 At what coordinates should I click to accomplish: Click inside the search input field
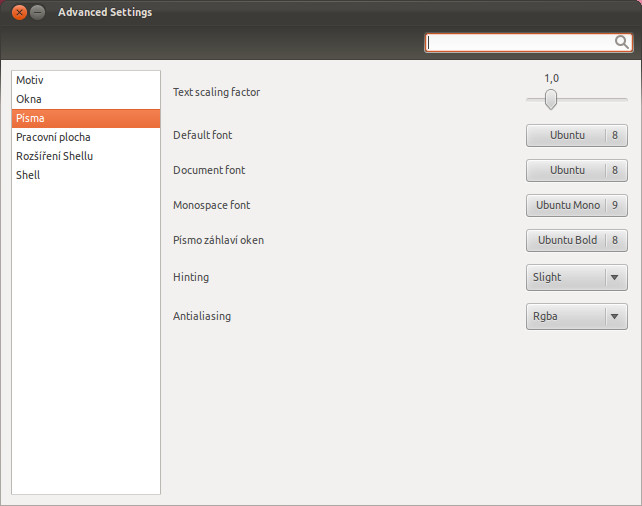(518, 42)
